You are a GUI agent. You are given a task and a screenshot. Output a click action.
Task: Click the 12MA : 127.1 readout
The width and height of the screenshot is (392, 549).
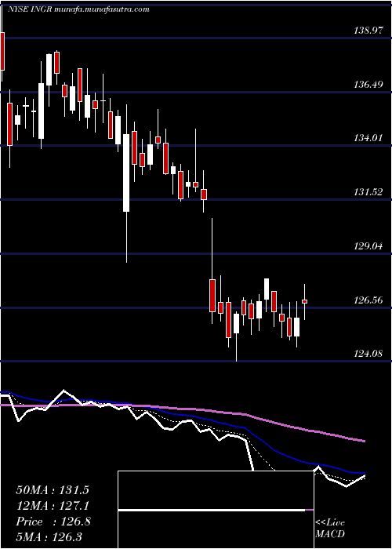coord(53,506)
